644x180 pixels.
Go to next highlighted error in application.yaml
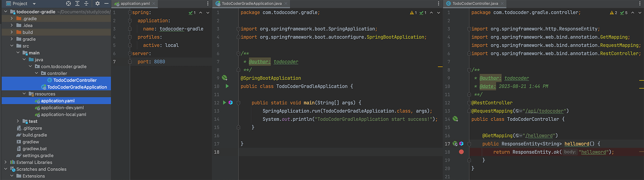(208, 13)
